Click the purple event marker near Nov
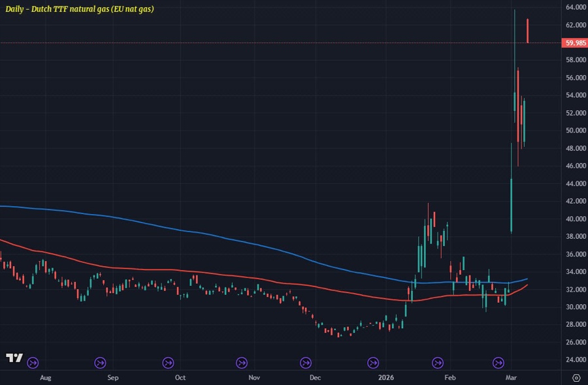The image size is (588, 385). tap(242, 362)
